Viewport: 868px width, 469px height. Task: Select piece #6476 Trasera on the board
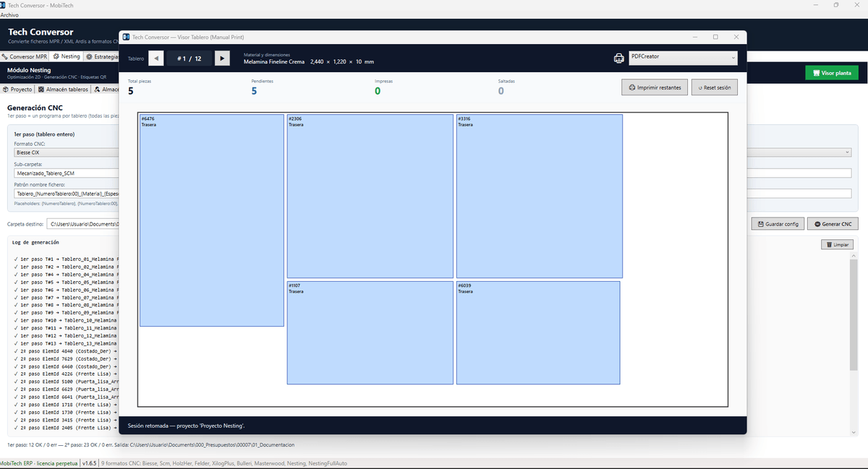(x=212, y=220)
